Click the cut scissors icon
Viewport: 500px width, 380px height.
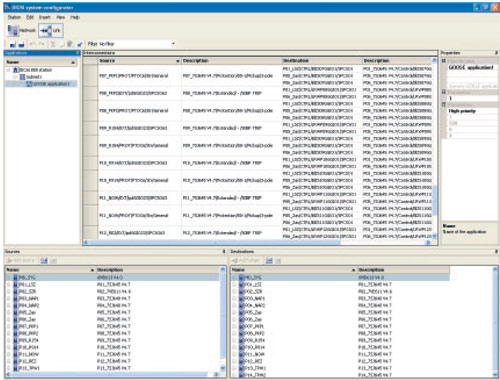coord(52,44)
